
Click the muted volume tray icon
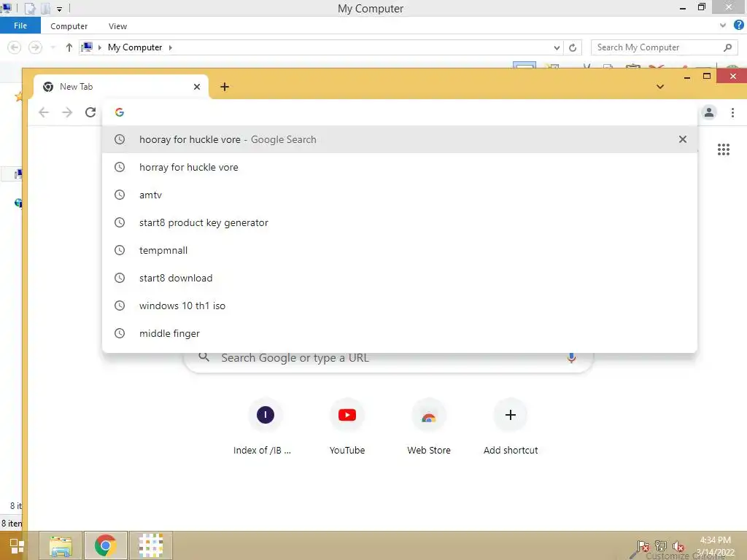click(x=678, y=547)
